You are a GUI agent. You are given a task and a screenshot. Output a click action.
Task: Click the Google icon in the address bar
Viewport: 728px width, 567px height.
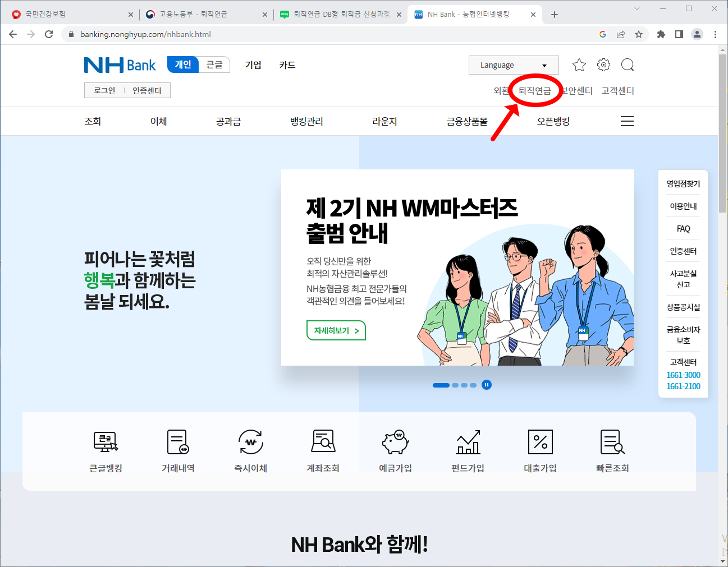click(x=603, y=34)
